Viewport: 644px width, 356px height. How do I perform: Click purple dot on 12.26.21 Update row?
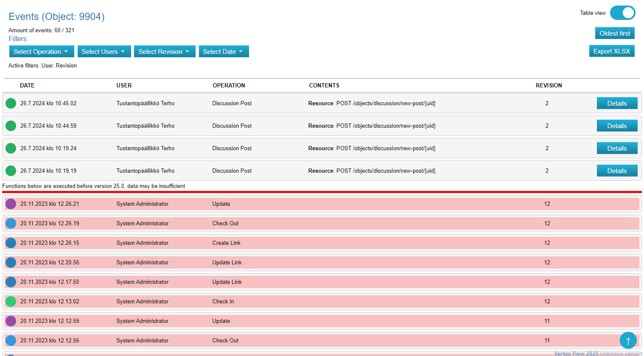[11, 204]
